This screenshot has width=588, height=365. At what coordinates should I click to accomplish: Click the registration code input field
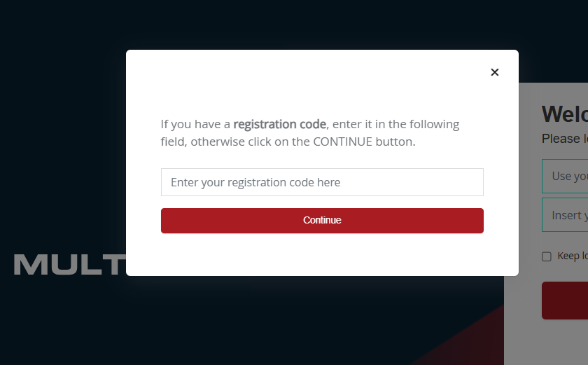coord(322,182)
